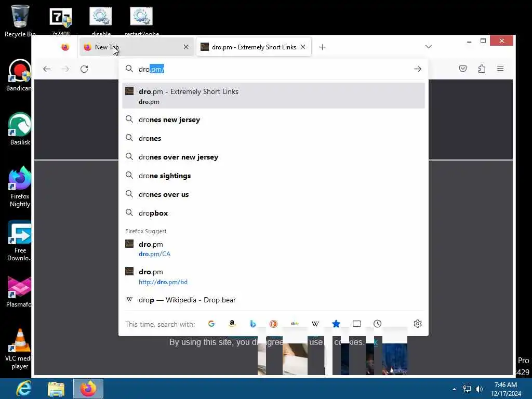Submit the address with the Go arrow

418,69
